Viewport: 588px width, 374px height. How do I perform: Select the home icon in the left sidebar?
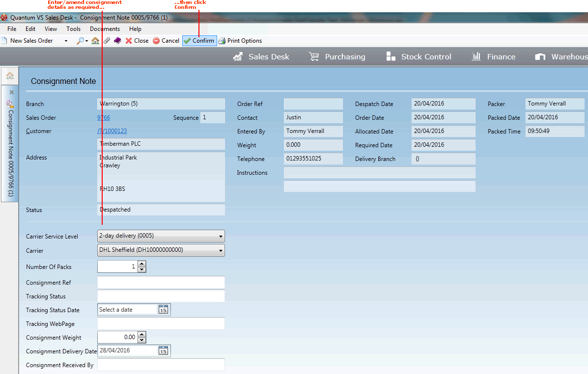(x=10, y=76)
